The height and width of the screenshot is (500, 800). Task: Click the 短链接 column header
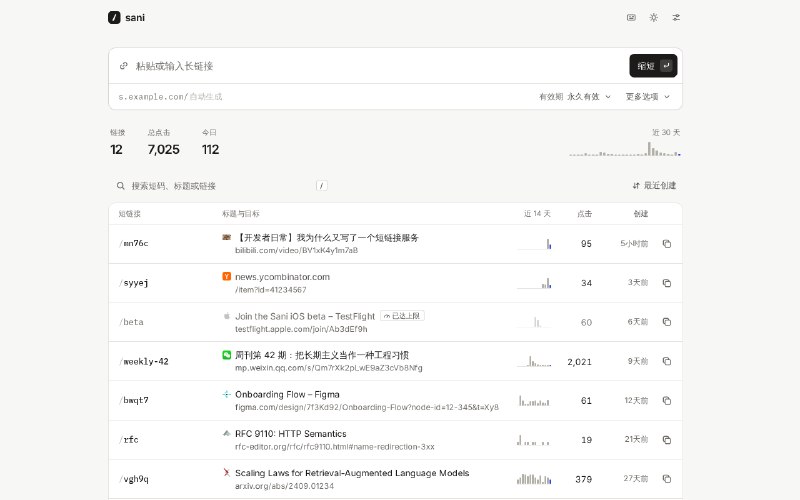130,214
